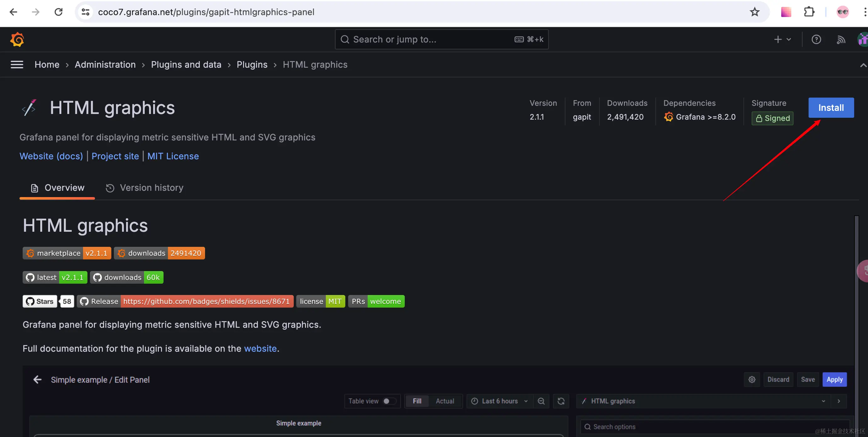Select the Fill view option
Viewport: 868px width, 437px height.
(417, 401)
